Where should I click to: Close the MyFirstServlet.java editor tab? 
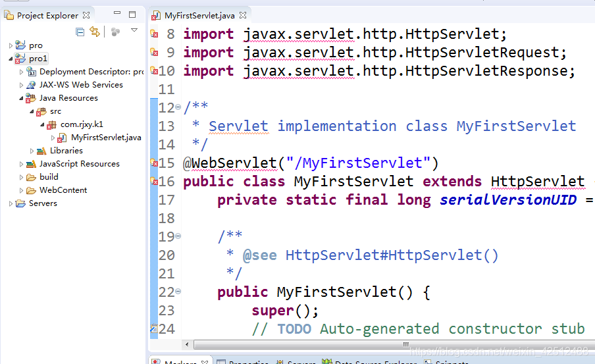(243, 15)
